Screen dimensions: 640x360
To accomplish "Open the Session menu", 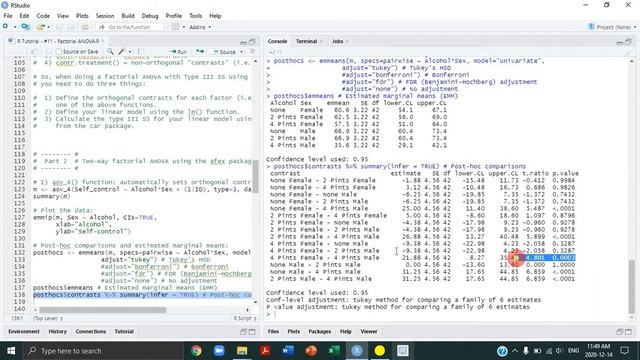I will point(105,16).
